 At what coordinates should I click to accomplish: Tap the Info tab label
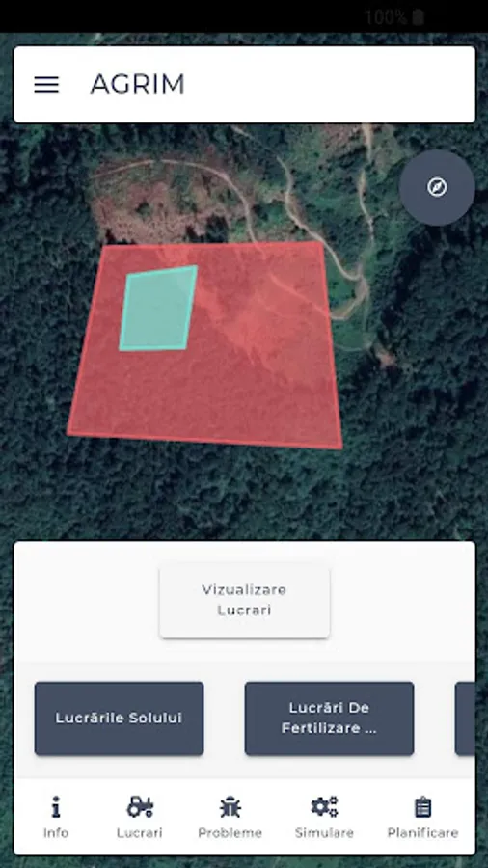tap(56, 832)
